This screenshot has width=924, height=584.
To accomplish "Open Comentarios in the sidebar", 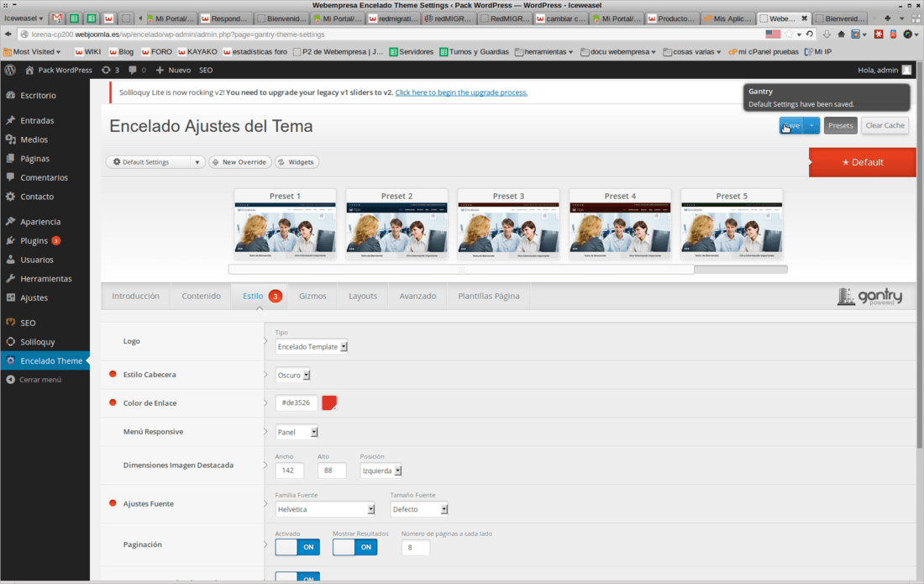I will pyautogui.click(x=45, y=177).
